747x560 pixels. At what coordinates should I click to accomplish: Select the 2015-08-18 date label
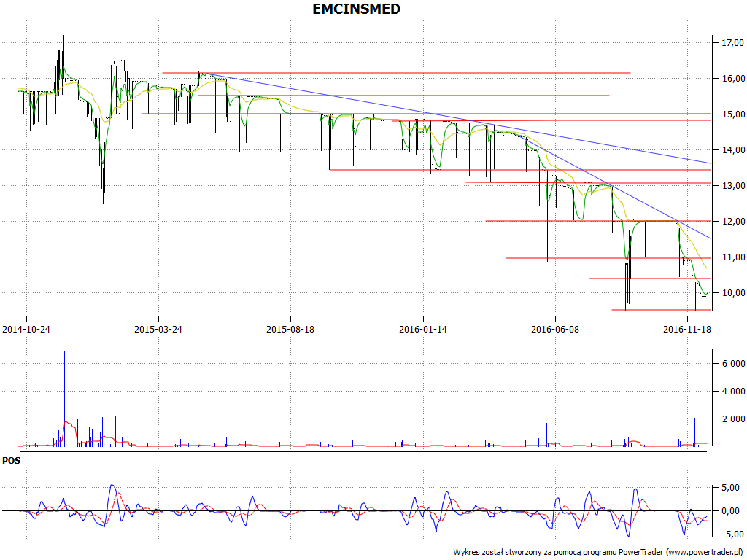290,329
